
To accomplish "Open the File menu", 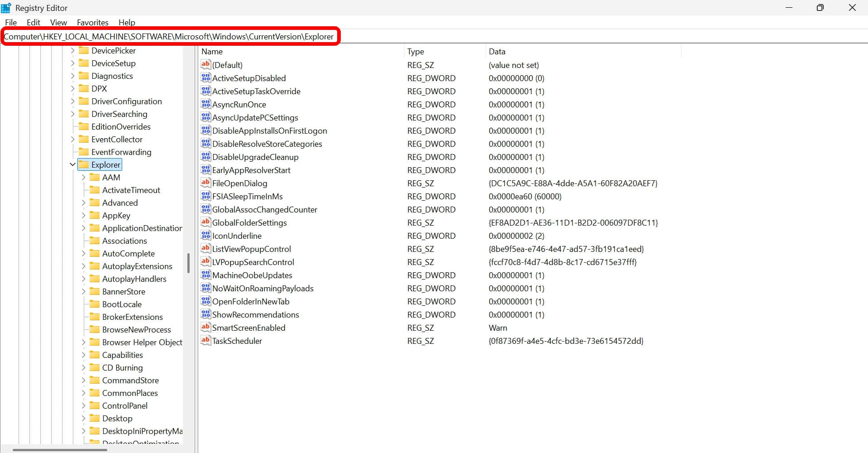I will [x=11, y=22].
